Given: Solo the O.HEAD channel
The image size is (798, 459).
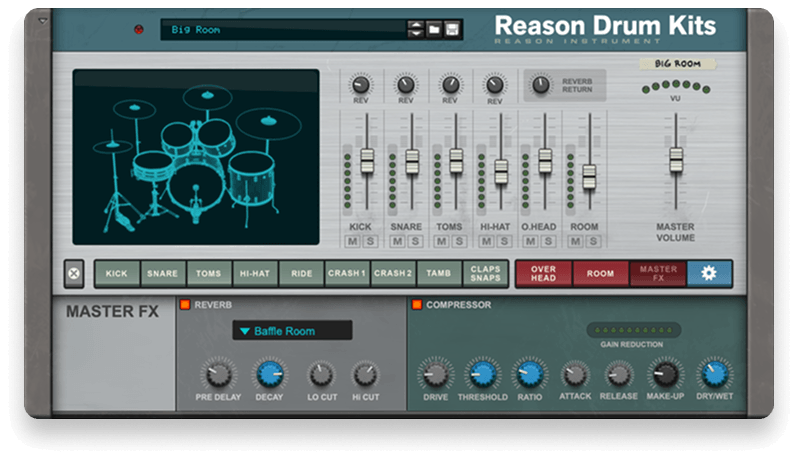Looking at the screenshot, I should click(548, 242).
